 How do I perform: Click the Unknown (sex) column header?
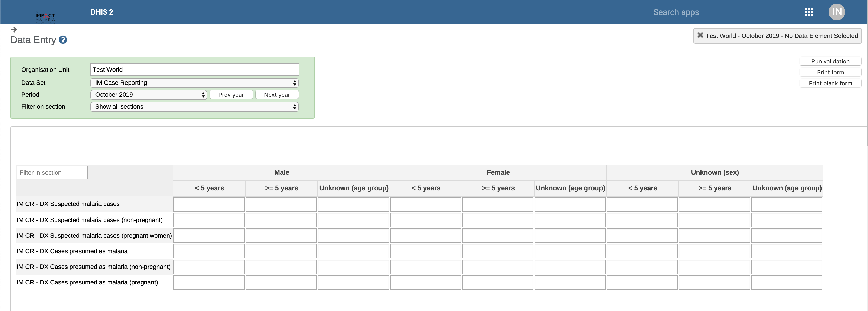pyautogui.click(x=715, y=173)
